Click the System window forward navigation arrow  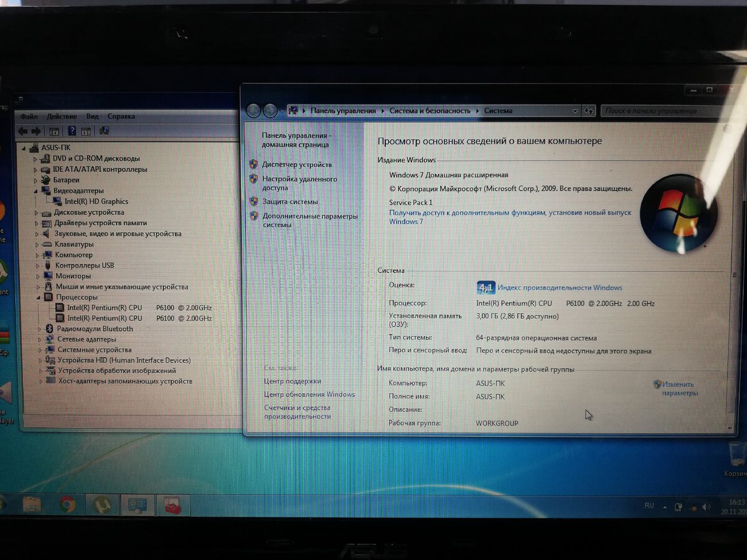[270, 111]
